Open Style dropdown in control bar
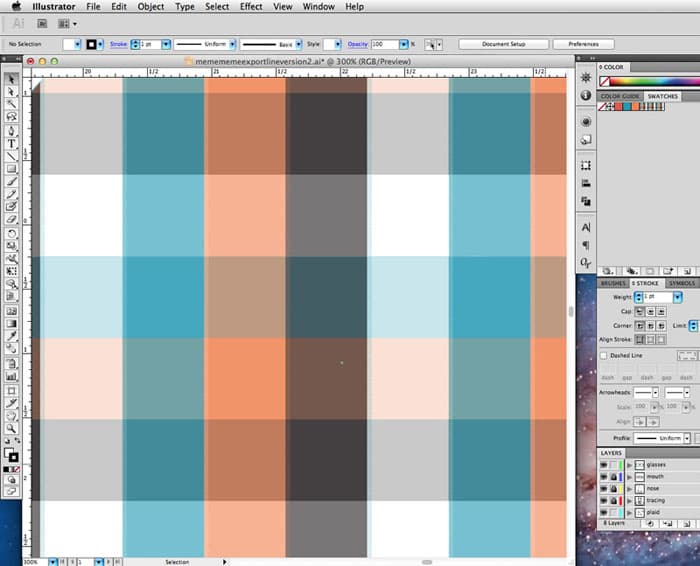 (x=338, y=44)
